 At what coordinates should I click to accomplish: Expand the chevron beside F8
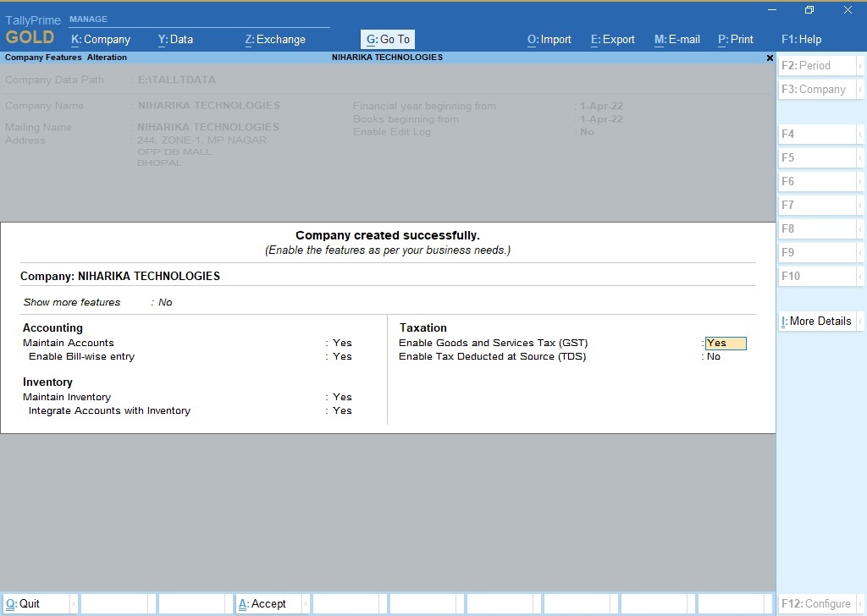860,229
